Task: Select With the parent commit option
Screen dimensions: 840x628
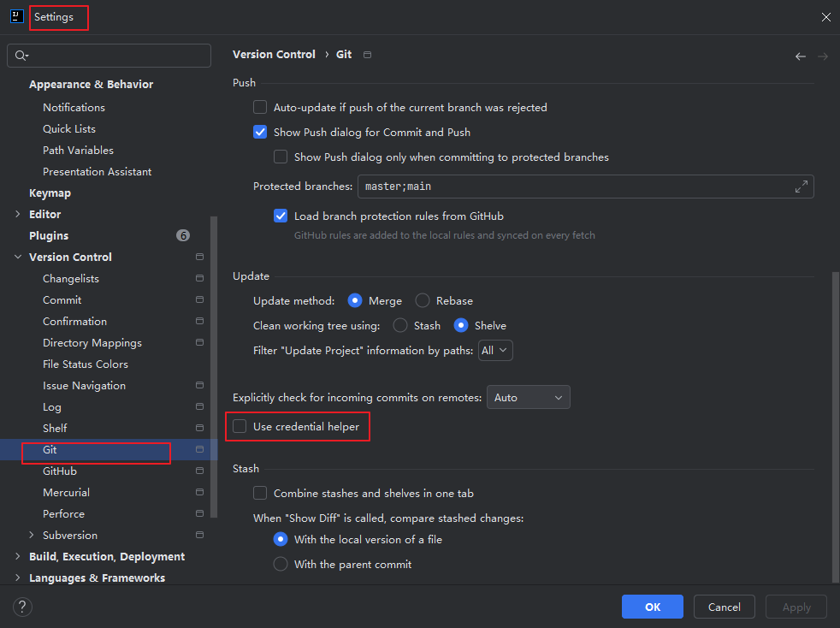Action: pos(281,564)
